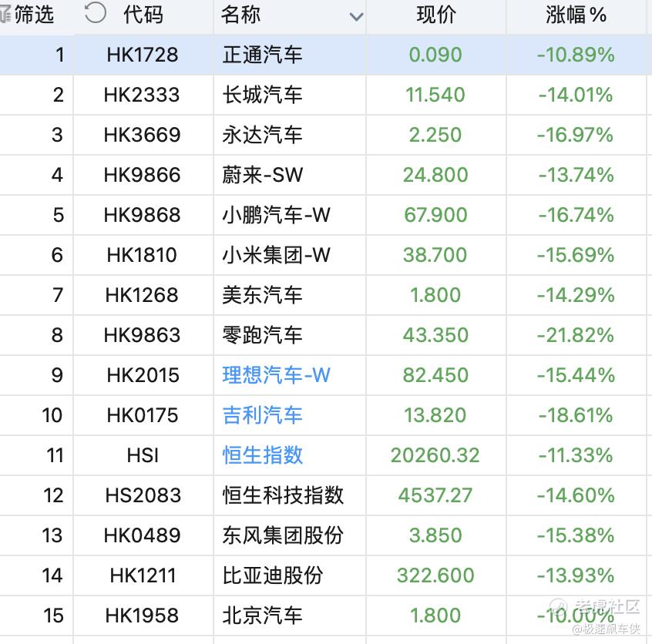652x644 pixels.
Task: Select the 蔚来-SW stock
Action: (x=262, y=175)
